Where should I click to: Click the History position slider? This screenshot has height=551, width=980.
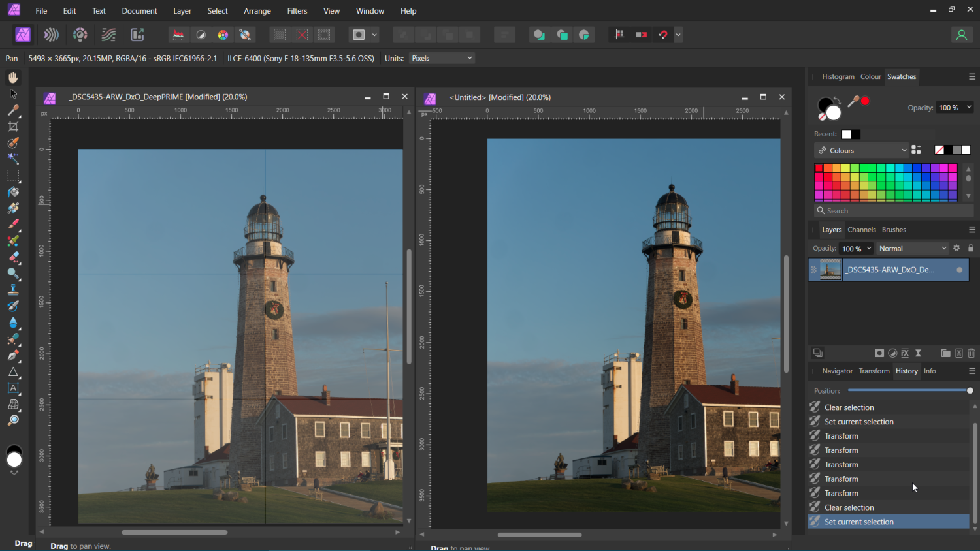point(908,390)
